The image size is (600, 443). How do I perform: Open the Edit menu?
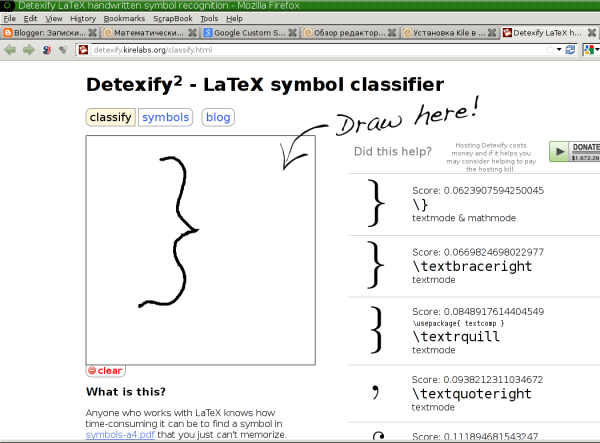[x=30, y=18]
